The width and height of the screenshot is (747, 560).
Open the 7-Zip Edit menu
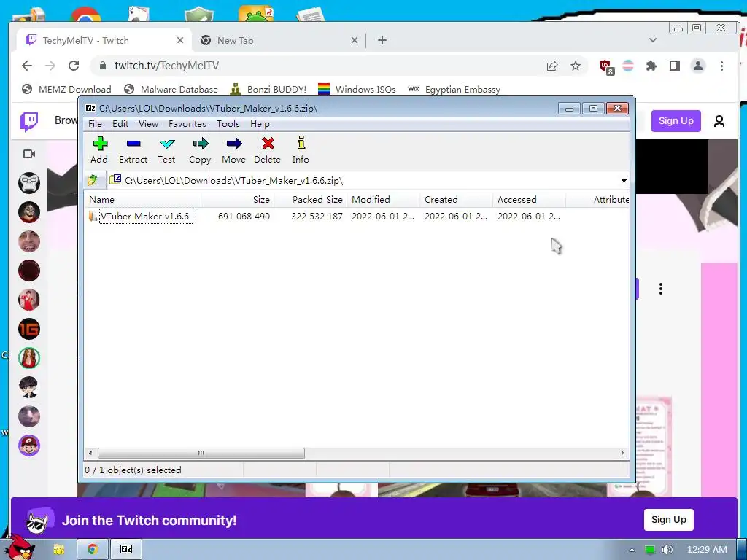tap(120, 124)
